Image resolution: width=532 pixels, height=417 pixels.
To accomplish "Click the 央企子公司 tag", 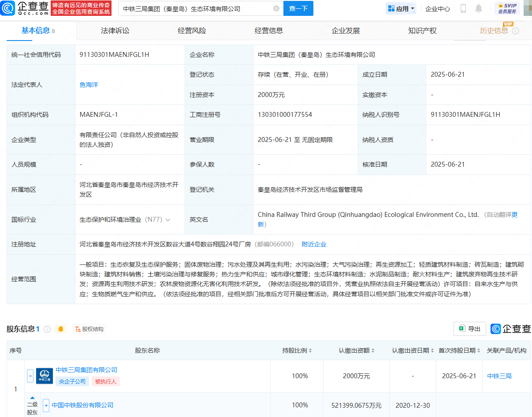I will click(72, 381).
